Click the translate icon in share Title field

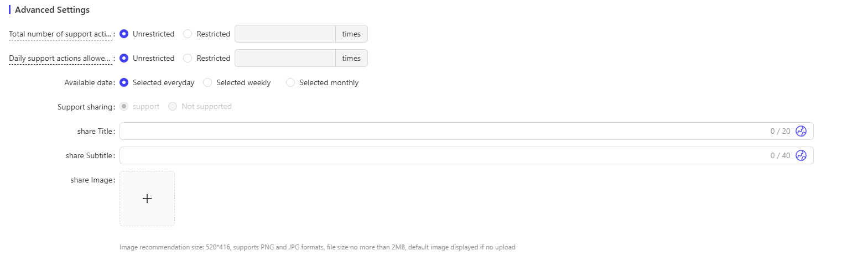(x=801, y=131)
